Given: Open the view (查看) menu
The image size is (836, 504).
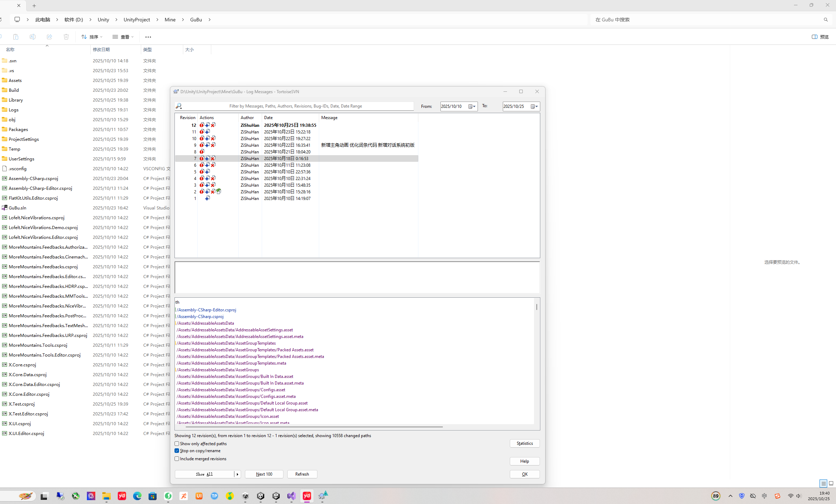Looking at the screenshot, I should click(123, 37).
